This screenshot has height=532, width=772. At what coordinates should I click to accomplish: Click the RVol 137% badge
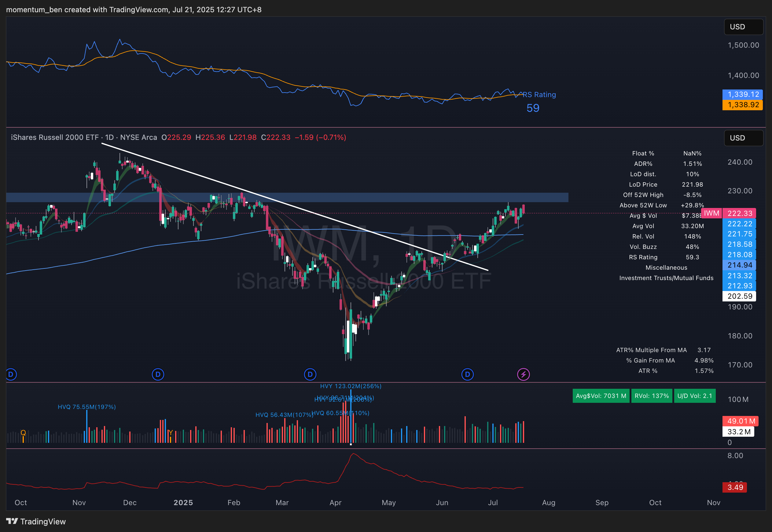[x=651, y=396]
